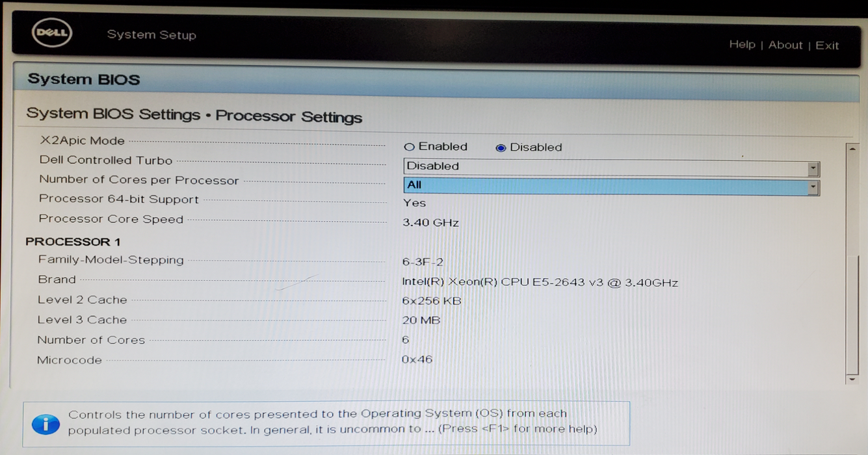Click arrow of Cores per Processor combo box
The height and width of the screenshot is (455, 868).
click(813, 188)
